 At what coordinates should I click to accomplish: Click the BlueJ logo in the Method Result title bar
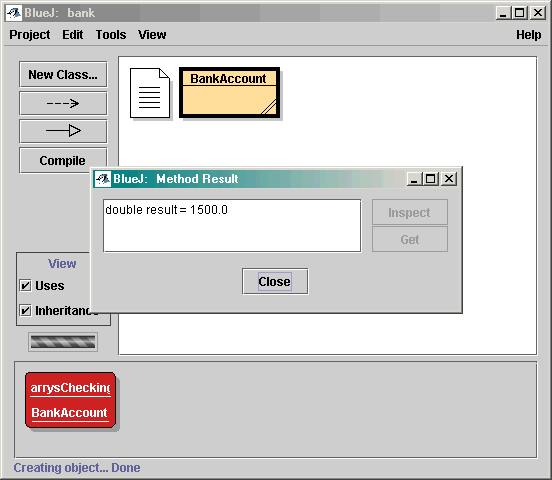pos(103,179)
